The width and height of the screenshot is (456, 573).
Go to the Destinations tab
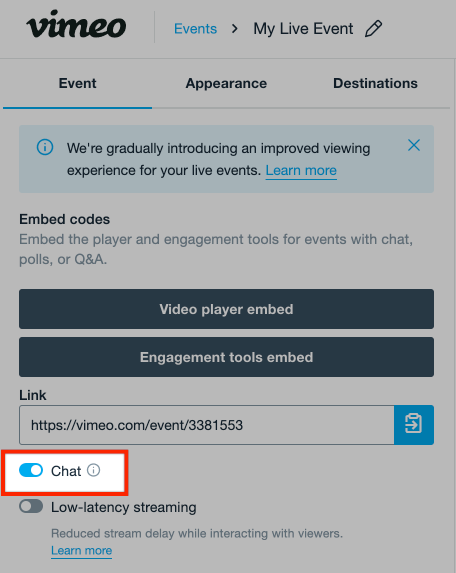tap(375, 84)
